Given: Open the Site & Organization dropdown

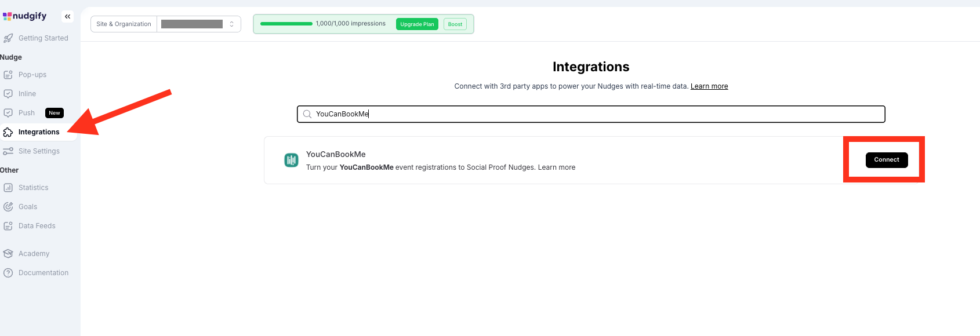Looking at the screenshot, I should point(166,24).
